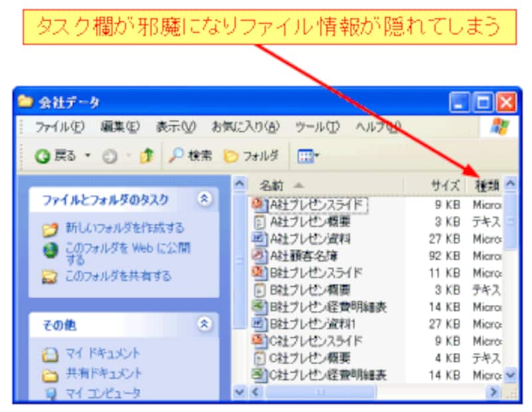Viewport: 532px width, 412px height.
Task: Open the Back button history dropdown arrow
Action: click(88, 156)
